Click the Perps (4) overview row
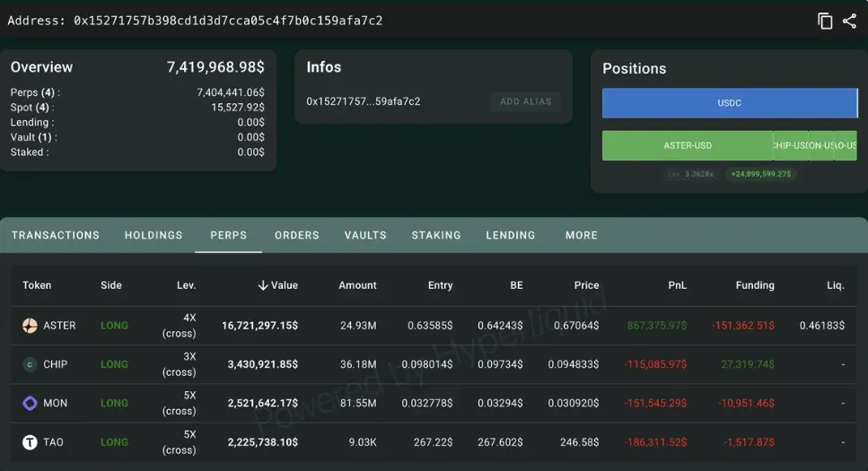This screenshot has height=471, width=868. tap(137, 92)
